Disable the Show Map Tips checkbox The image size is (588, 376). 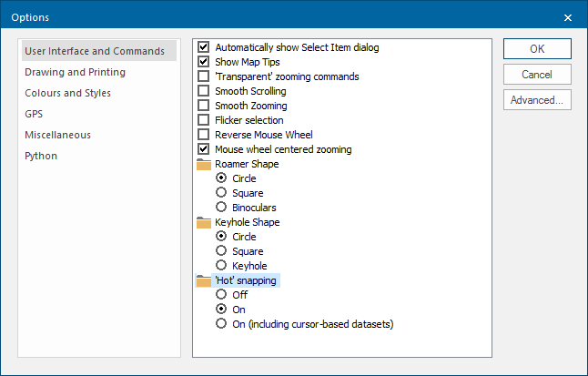click(x=204, y=62)
